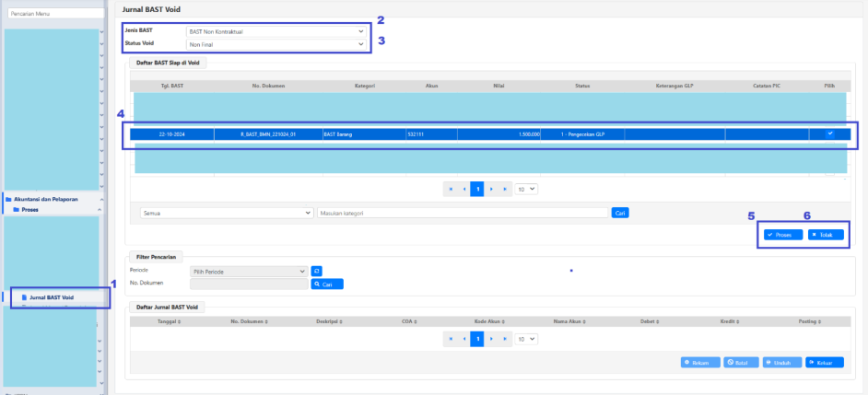Go to the previous page of BAST Siap di Void
Screen dimensions: 868x395
point(463,189)
